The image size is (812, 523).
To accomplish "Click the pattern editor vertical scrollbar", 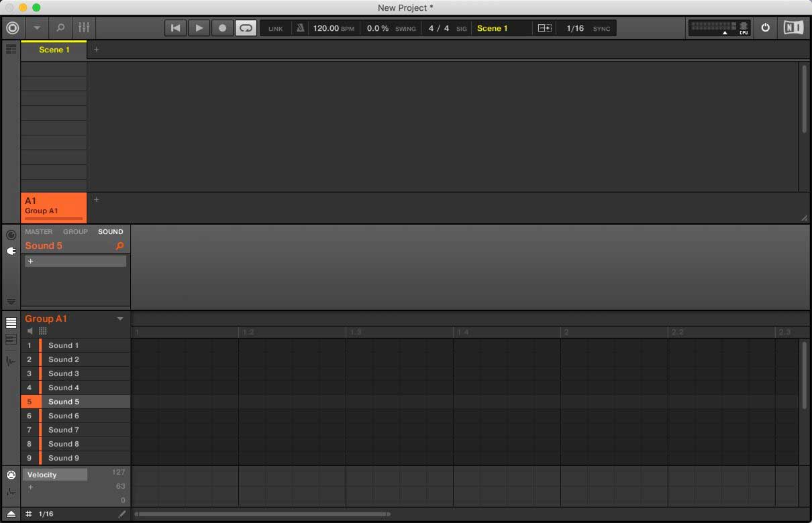I will tap(804, 375).
